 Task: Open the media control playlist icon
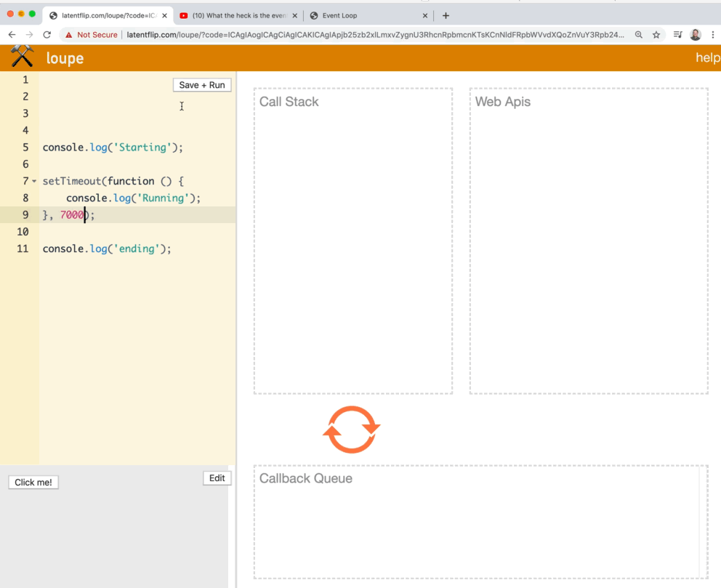point(677,35)
